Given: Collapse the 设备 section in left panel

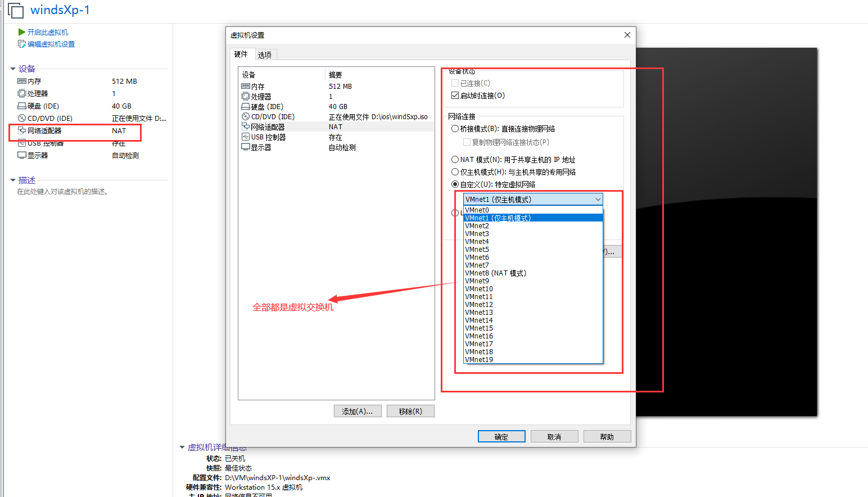Looking at the screenshot, I should pos(13,69).
